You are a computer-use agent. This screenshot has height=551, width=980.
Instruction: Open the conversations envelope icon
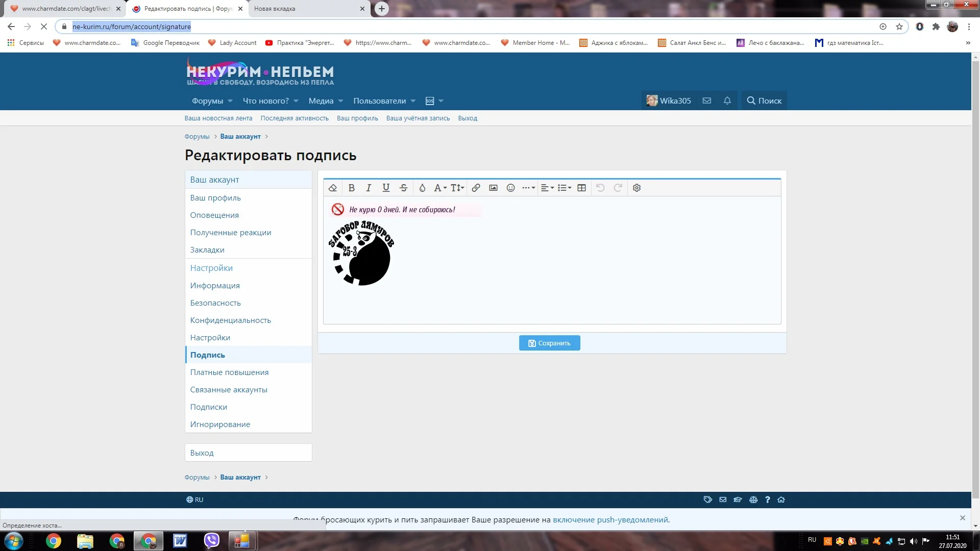point(707,101)
